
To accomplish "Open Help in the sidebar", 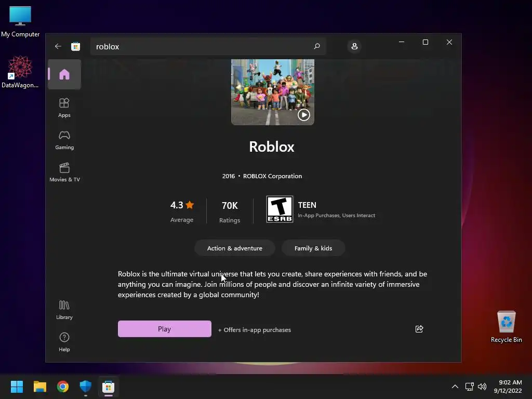I will 64,342.
